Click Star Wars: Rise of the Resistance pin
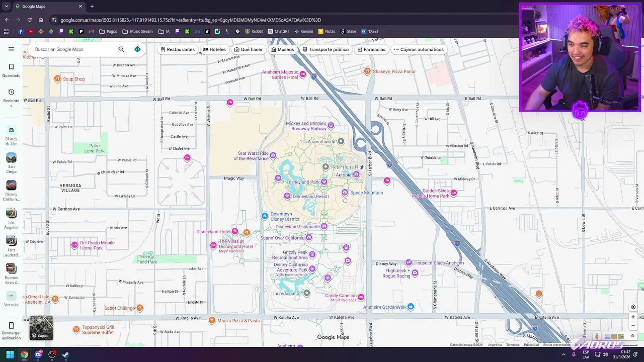This screenshot has height=362, width=644. point(273,155)
